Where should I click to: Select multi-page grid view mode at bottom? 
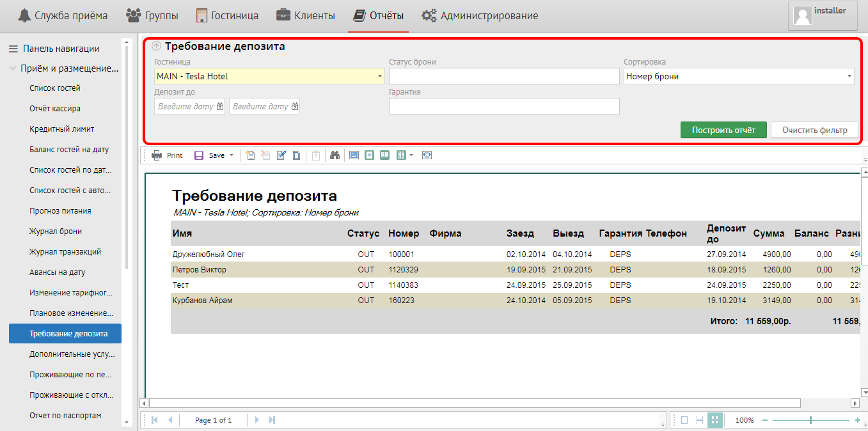(x=715, y=420)
